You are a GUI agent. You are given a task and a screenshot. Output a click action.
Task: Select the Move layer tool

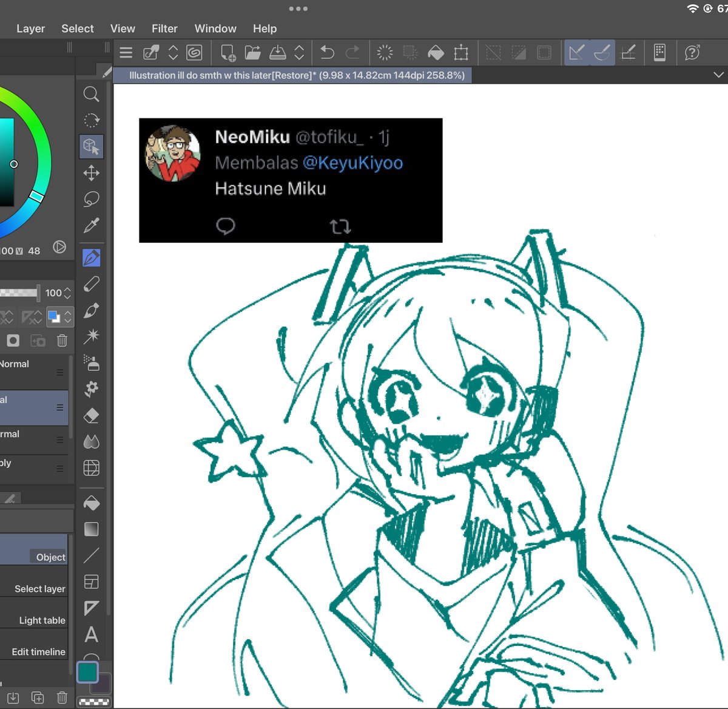coord(92,173)
